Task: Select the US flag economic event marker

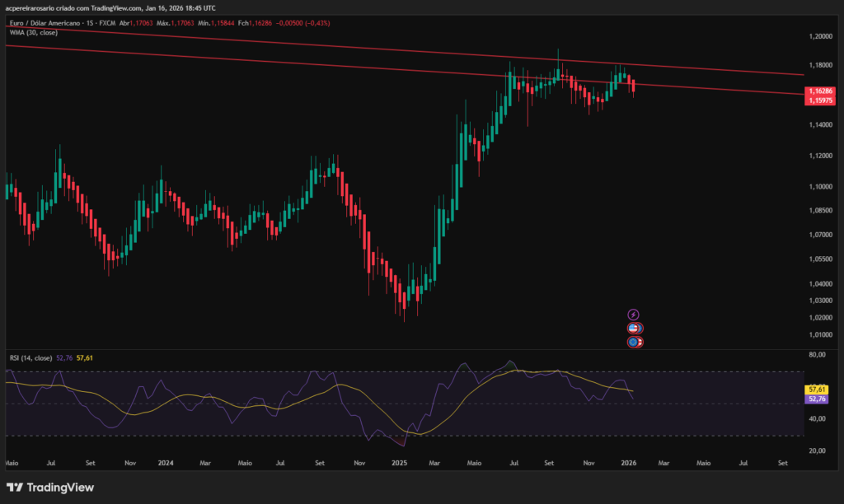Action: [x=633, y=328]
